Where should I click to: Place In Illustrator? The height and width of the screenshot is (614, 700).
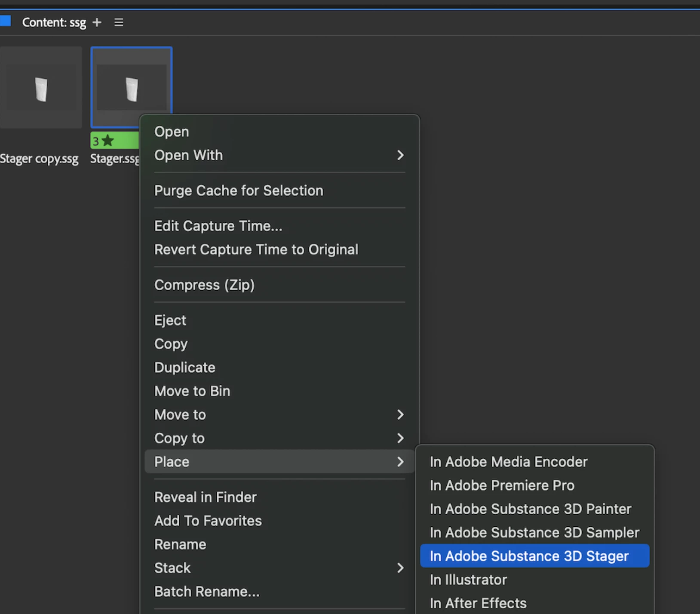coord(534,580)
